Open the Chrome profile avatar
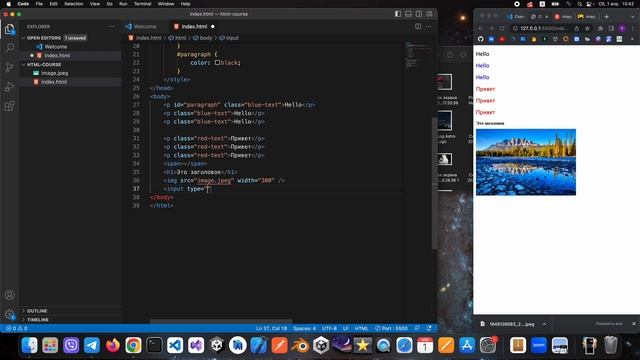Image resolution: width=640 pixels, height=360 pixels. [x=622, y=28]
